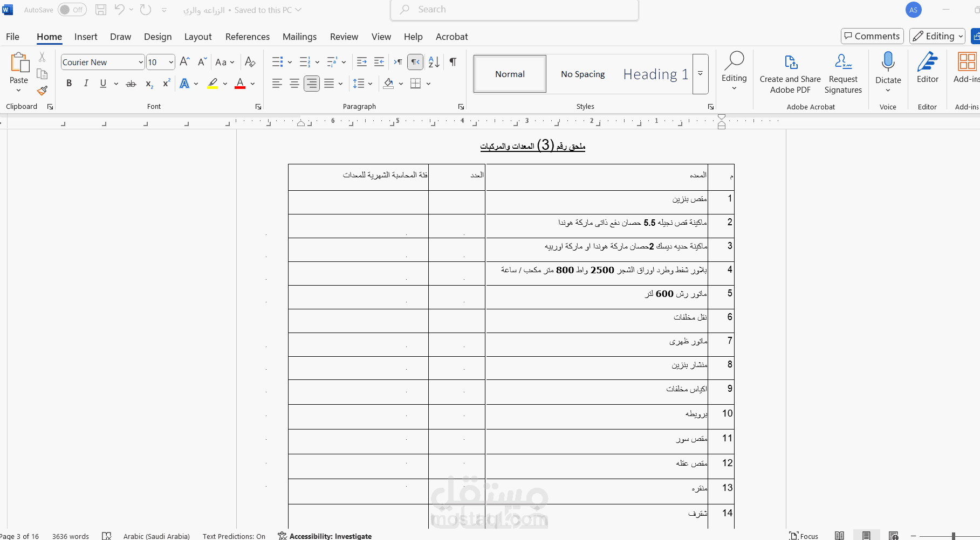The height and width of the screenshot is (540, 980).
Task: Toggle AutoSave switch
Action: click(72, 10)
